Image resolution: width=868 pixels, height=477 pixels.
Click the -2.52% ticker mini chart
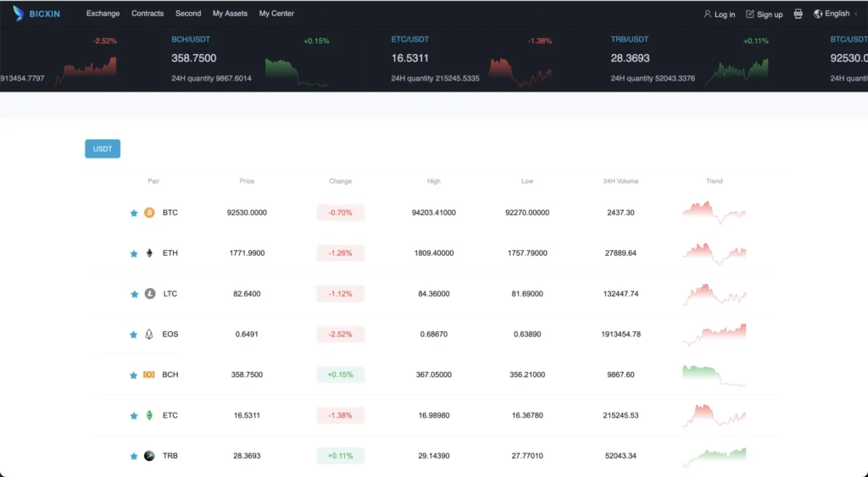[x=86, y=72]
